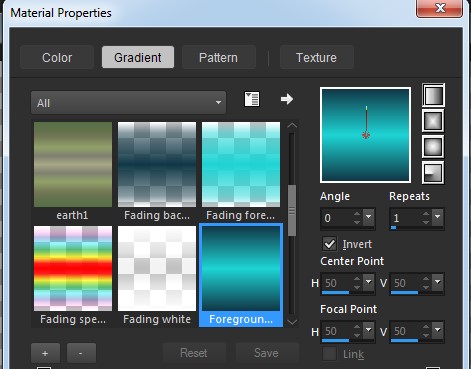Enable the Link checkbox
Screen dimensions: 471x369
tap(329, 354)
